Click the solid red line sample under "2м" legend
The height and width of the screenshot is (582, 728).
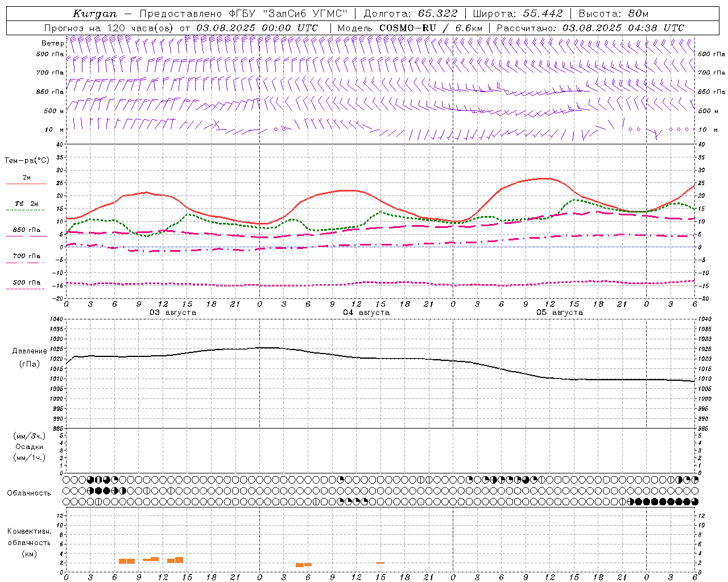point(26,184)
